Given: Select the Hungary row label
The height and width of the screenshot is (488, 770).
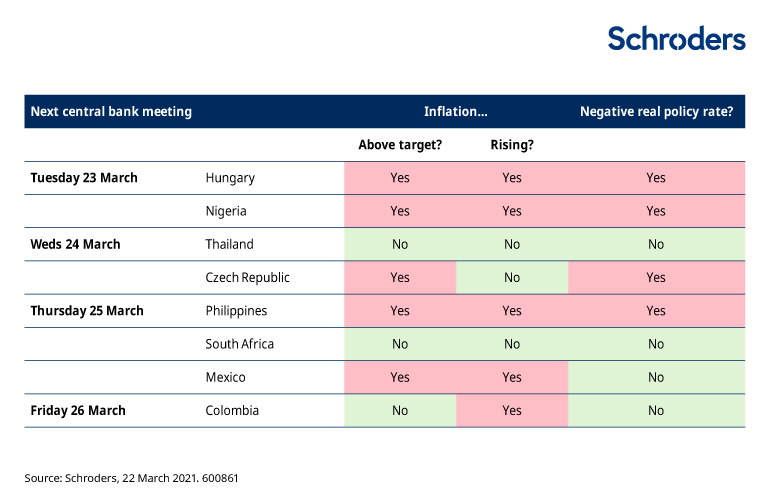Looking at the screenshot, I should pos(230,178).
